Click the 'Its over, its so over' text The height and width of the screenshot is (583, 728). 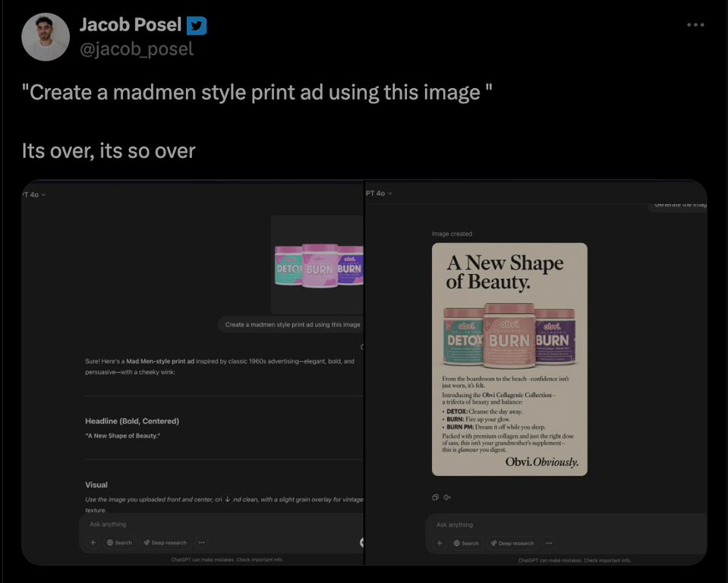(109, 151)
